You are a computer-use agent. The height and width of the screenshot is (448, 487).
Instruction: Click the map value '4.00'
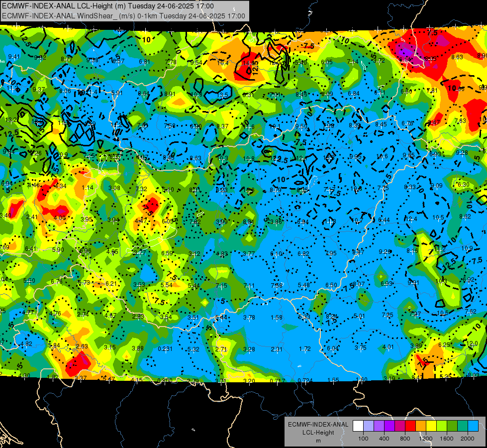click(x=60, y=218)
